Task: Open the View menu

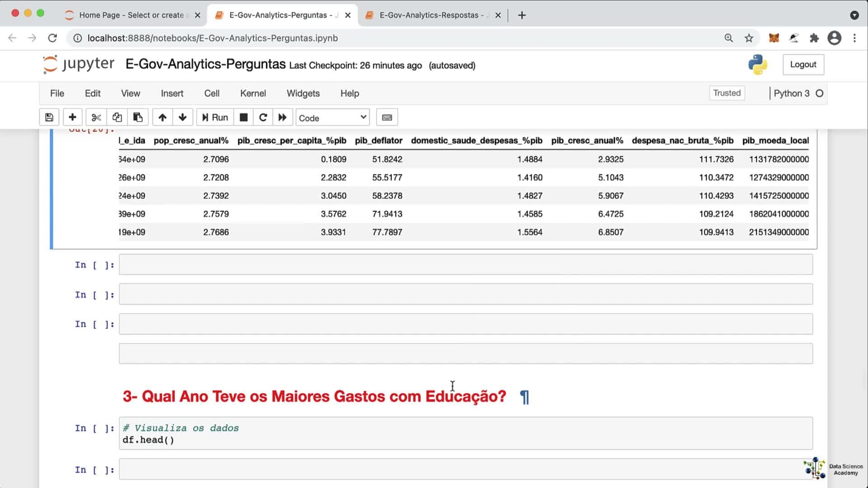Action: 131,94
